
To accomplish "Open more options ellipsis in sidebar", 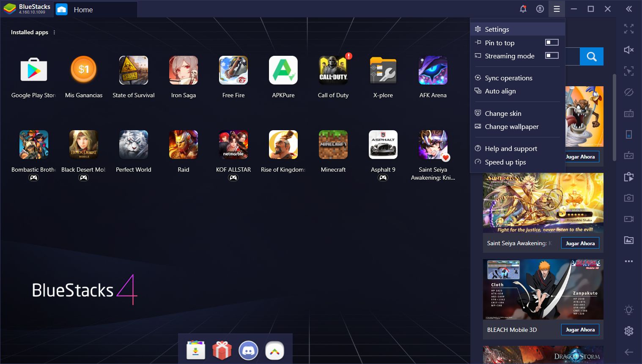I will [x=629, y=261].
